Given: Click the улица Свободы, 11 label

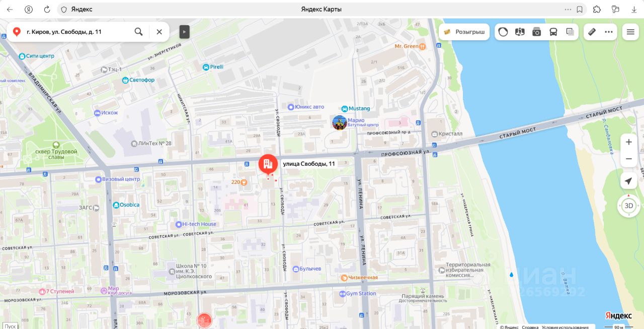Looking at the screenshot, I should (309, 164).
